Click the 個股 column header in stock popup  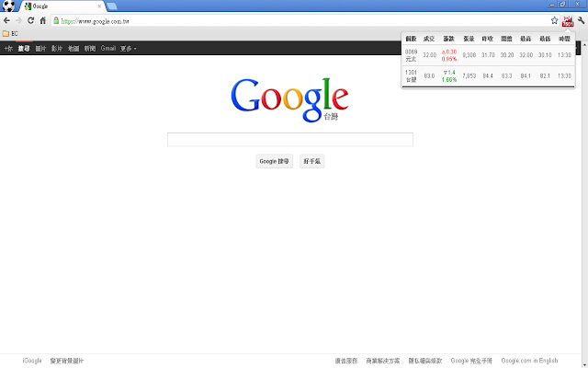[411, 39]
